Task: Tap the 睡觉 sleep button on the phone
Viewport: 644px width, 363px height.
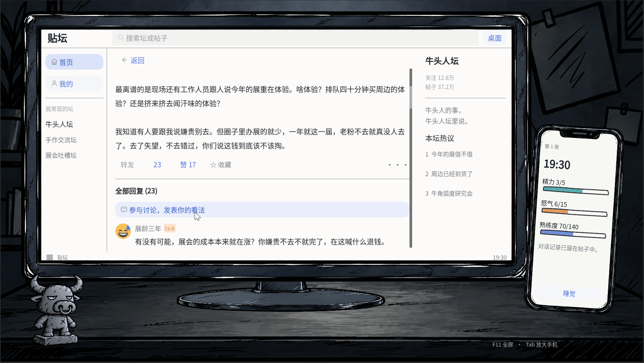Action: tap(569, 293)
